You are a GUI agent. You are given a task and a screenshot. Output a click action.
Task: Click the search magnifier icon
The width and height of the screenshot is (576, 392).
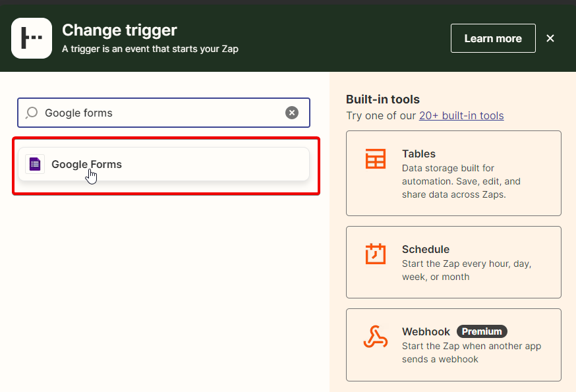tap(32, 113)
